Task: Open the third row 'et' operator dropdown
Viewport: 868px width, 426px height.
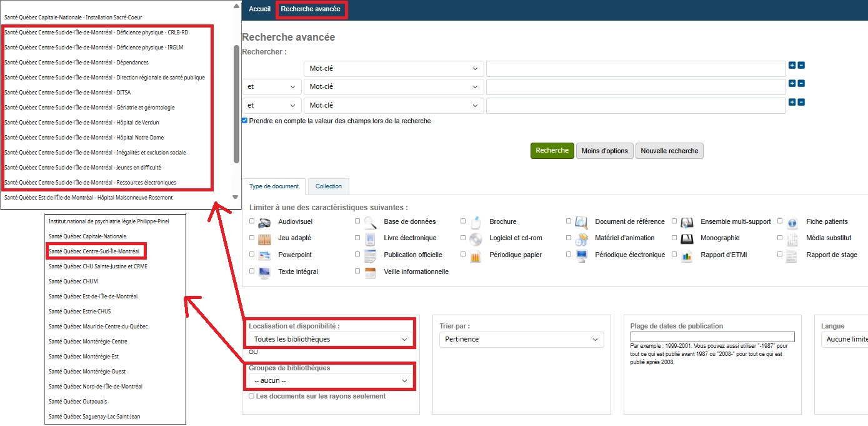Action: [272, 106]
